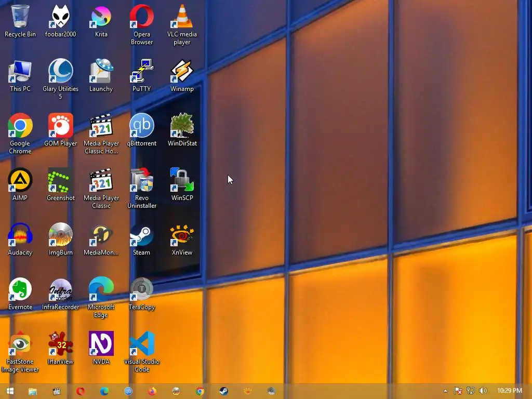Click the InfraRecorder shortcut
Screen dimensions: 532x399
(60, 294)
